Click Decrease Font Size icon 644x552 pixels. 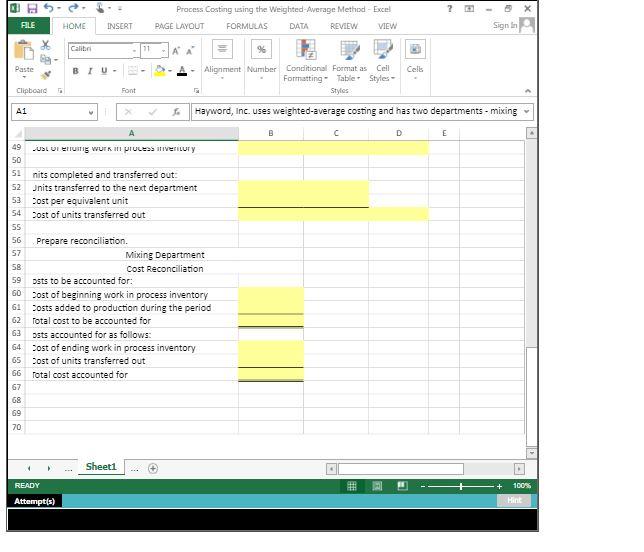tap(190, 51)
